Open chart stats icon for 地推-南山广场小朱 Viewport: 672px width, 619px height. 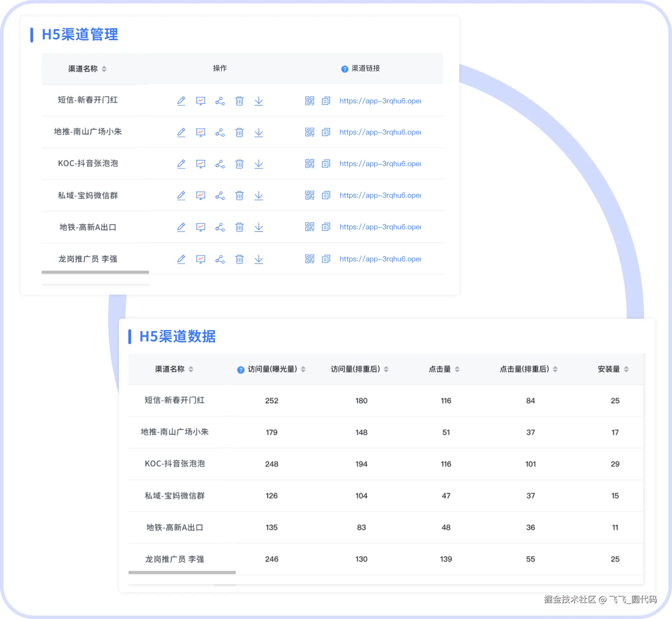point(201,133)
